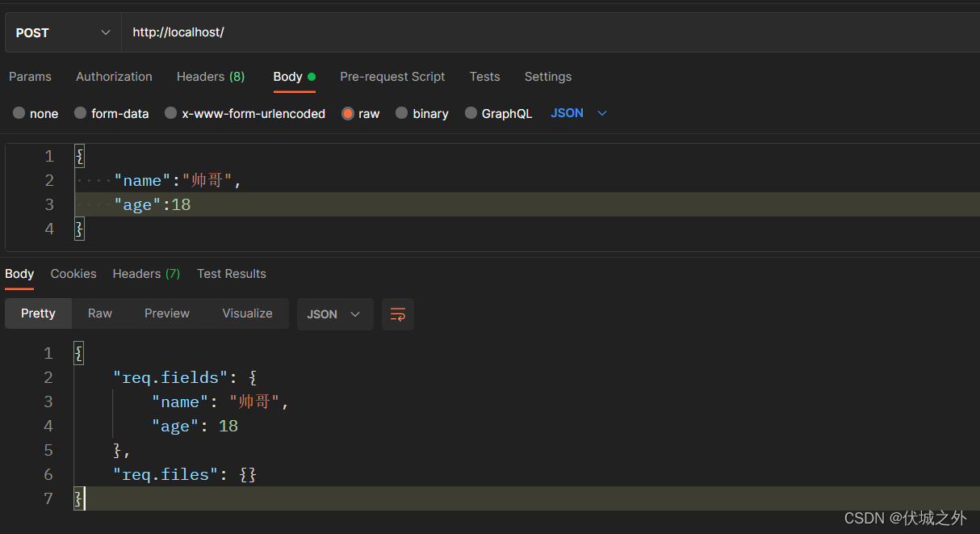Screen dimensions: 980x534
Task: Open the POST method selector
Action: (61, 32)
